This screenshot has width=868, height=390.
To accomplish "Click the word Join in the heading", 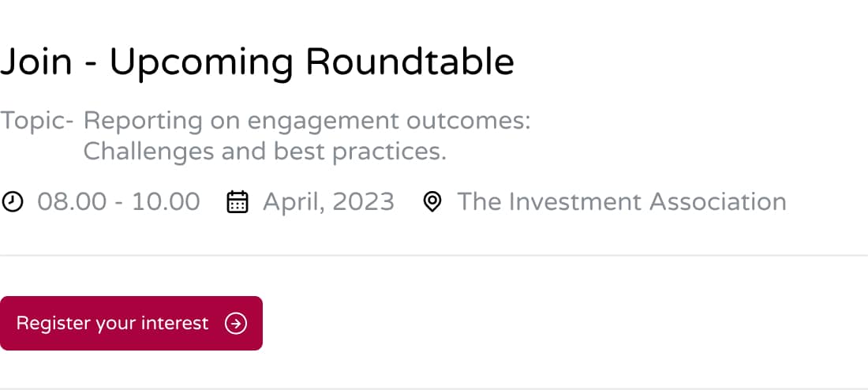I will point(36,61).
